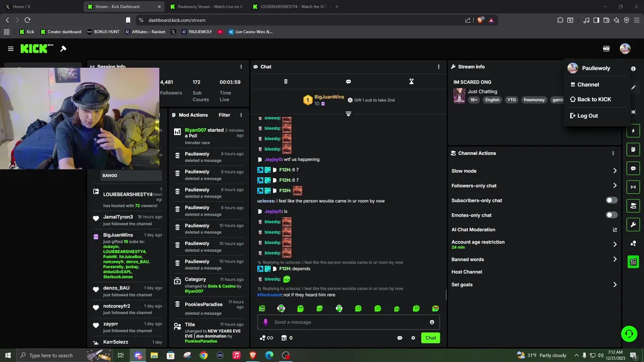Click the Just Chatting category thumbnail

[459, 96]
